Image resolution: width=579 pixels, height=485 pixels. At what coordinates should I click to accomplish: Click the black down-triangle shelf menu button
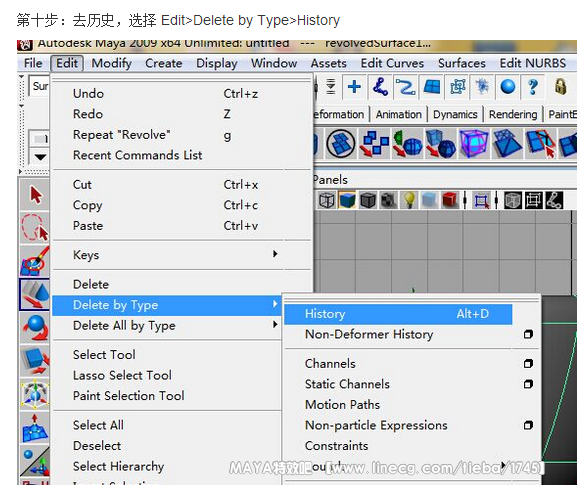click(x=40, y=157)
